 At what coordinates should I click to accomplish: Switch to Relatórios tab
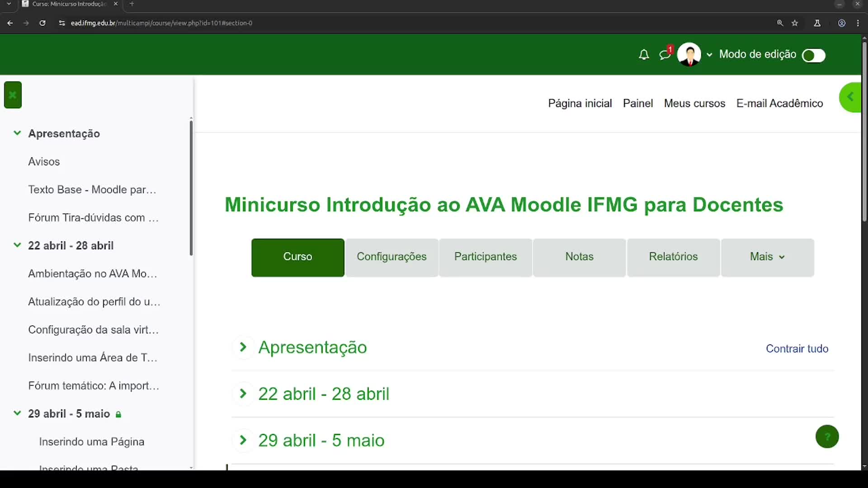point(674,257)
